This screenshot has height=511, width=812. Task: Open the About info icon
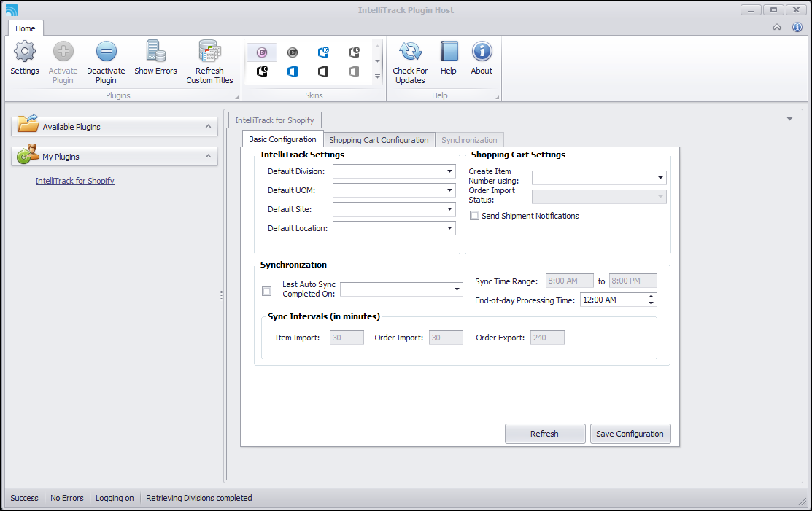click(x=482, y=52)
